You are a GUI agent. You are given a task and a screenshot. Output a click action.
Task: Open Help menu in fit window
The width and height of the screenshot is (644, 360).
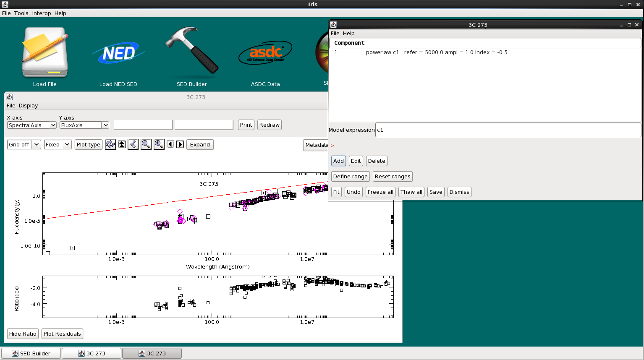click(349, 33)
